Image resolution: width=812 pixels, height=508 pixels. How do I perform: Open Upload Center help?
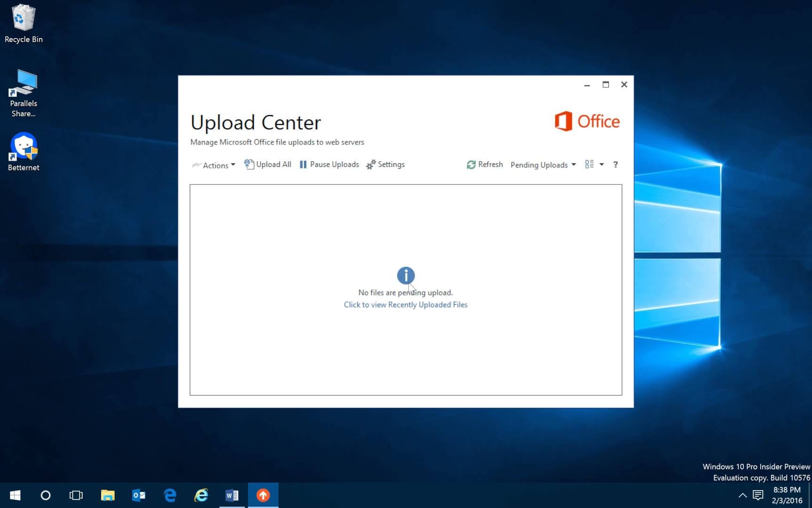coord(616,165)
